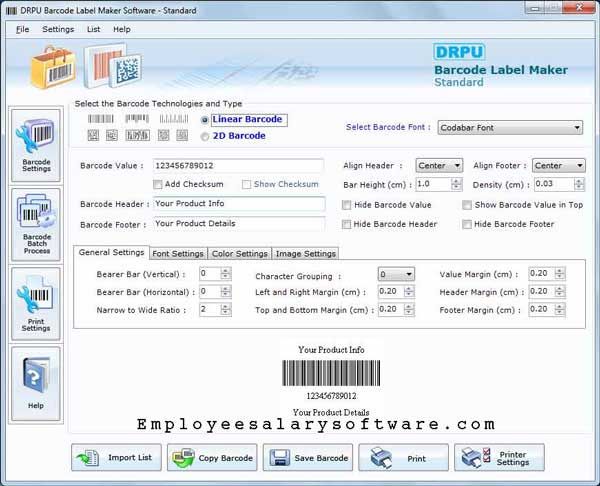Viewport: 600px width, 486px height.
Task: Adjust the Footer Margin stepper
Action: (x=559, y=310)
